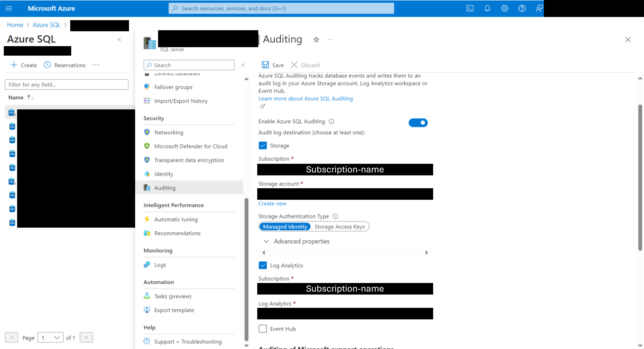
Task: Click the external link icon under Learn more
Action: click(x=262, y=106)
